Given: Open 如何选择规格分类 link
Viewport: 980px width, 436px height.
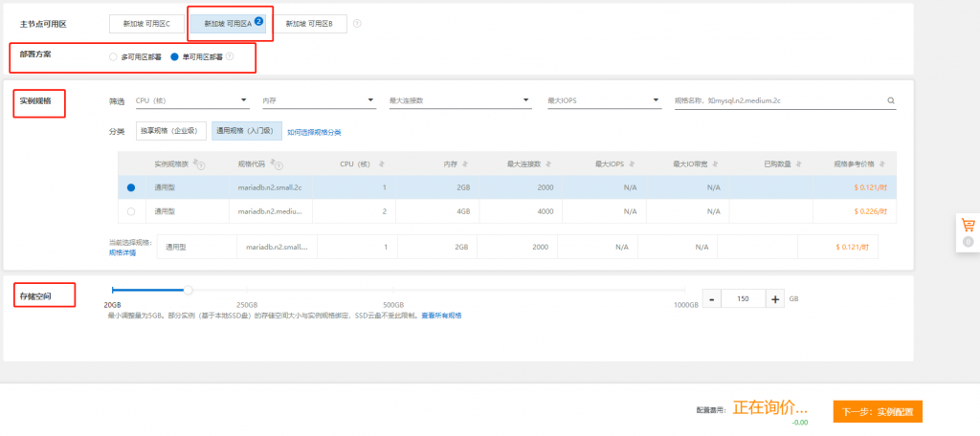Looking at the screenshot, I should click(314, 132).
